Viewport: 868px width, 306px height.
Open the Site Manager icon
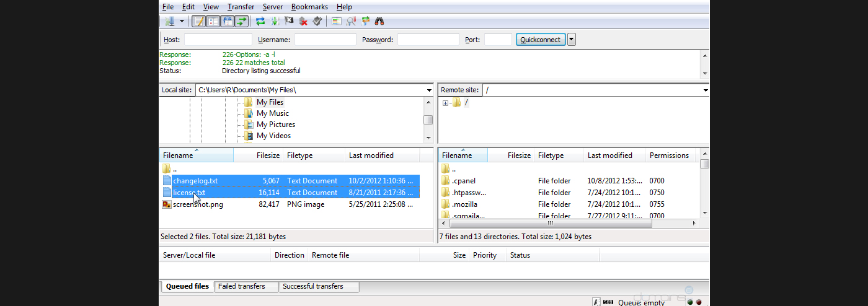[x=169, y=21]
